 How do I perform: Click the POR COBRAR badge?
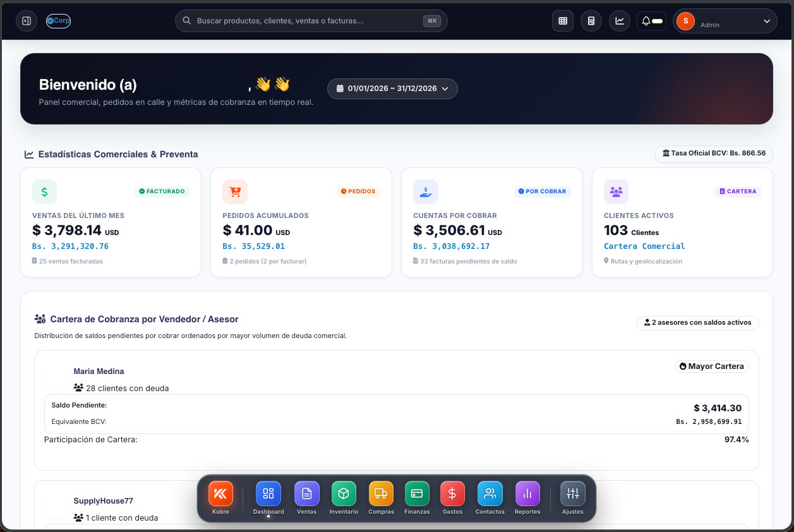click(542, 191)
